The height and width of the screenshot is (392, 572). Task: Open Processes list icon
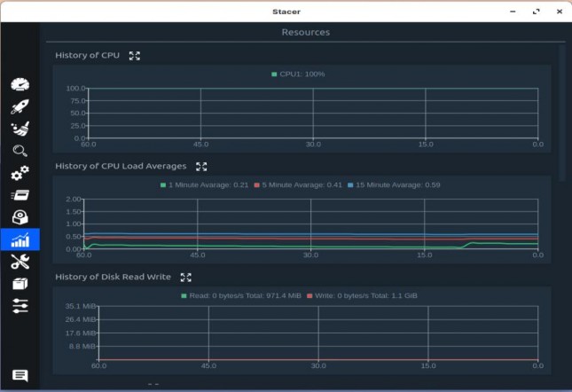20,195
